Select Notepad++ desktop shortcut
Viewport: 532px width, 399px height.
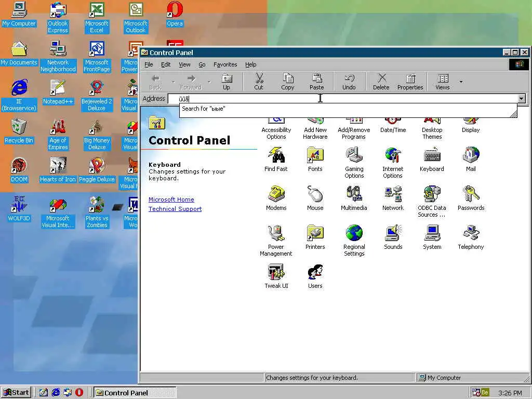[58, 92]
